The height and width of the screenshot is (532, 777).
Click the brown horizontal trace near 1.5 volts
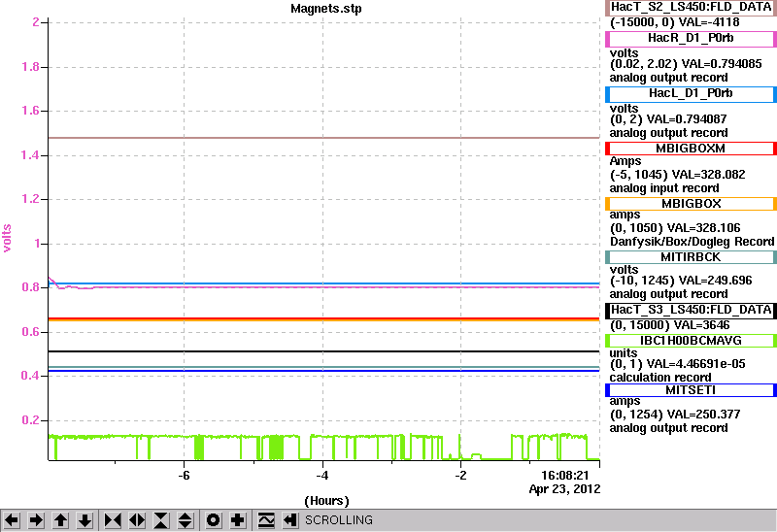(324, 138)
